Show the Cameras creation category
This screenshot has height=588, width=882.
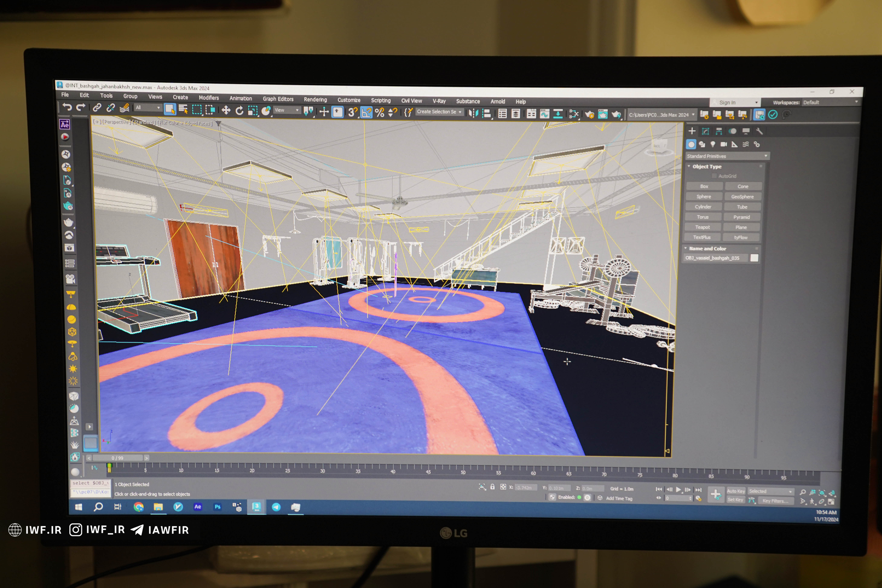723,144
